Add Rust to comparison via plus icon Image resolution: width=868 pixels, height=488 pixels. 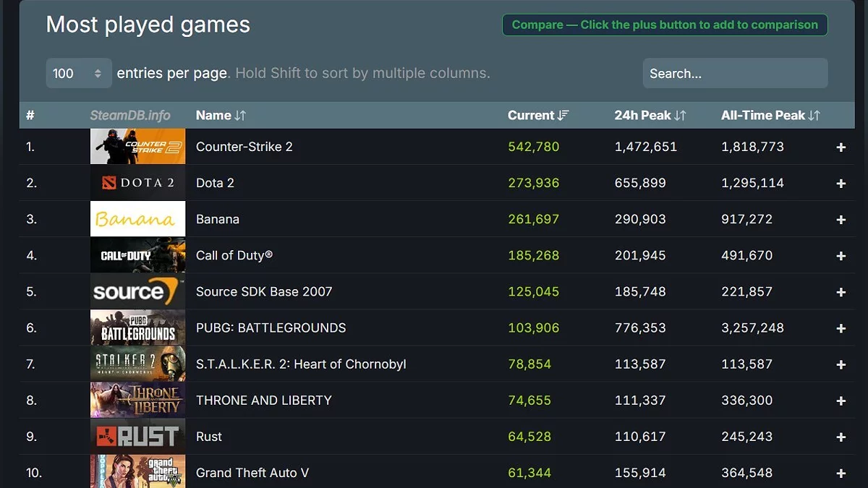(841, 437)
